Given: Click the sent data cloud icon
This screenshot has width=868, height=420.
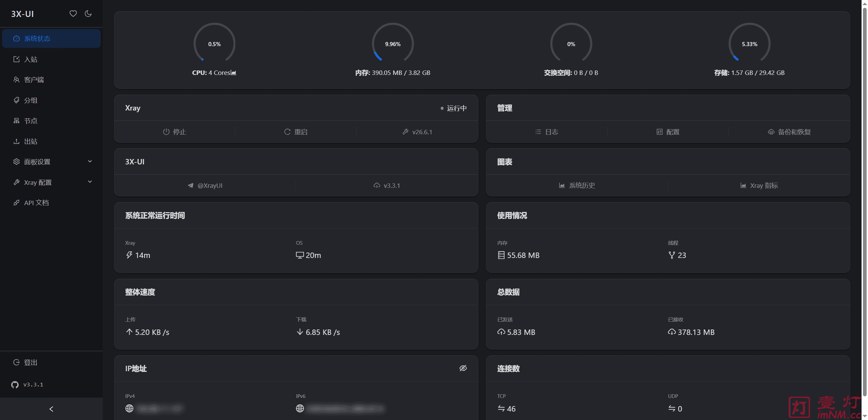Looking at the screenshot, I should pyautogui.click(x=501, y=332).
